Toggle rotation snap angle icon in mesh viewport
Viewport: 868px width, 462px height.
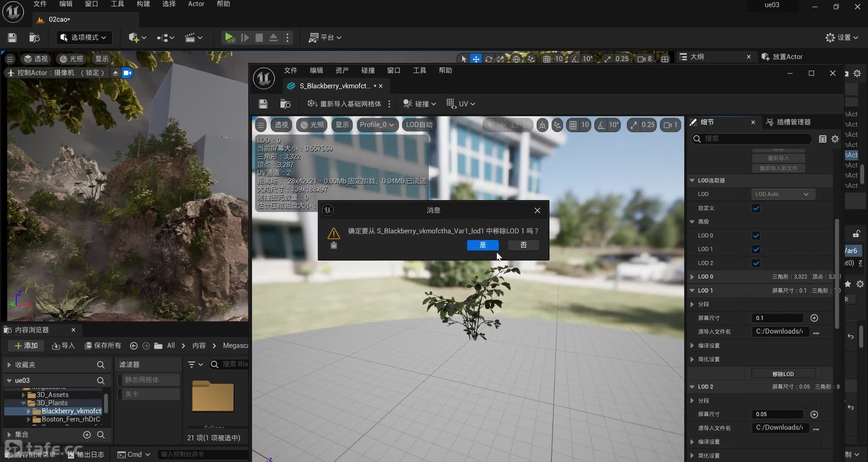601,125
